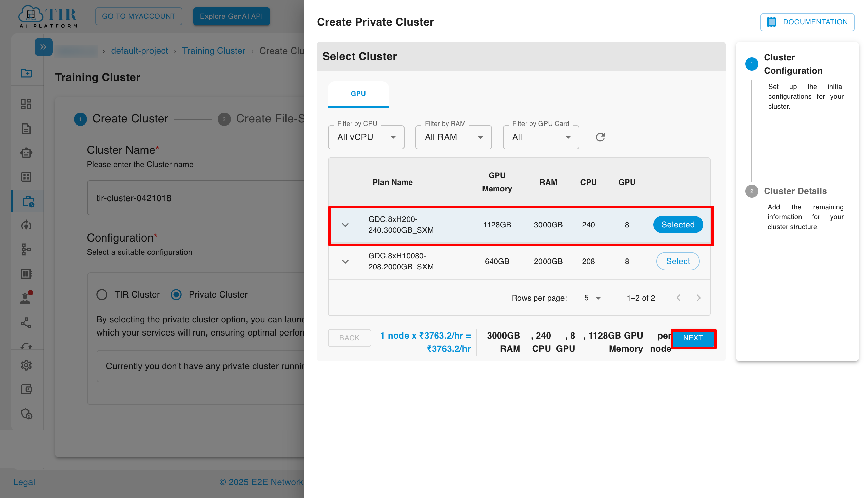Click the 2000GB RAM cell
The image size is (868, 498).
[x=548, y=261]
